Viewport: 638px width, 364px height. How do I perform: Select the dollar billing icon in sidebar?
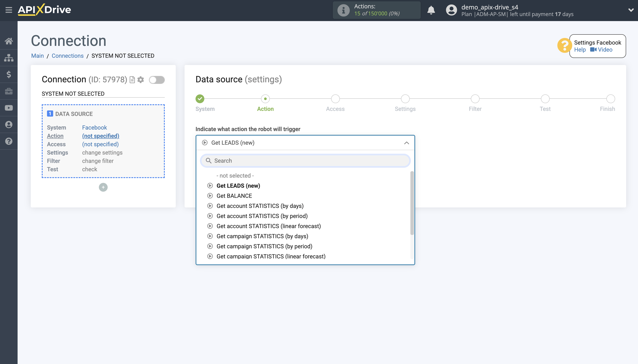[x=9, y=74]
